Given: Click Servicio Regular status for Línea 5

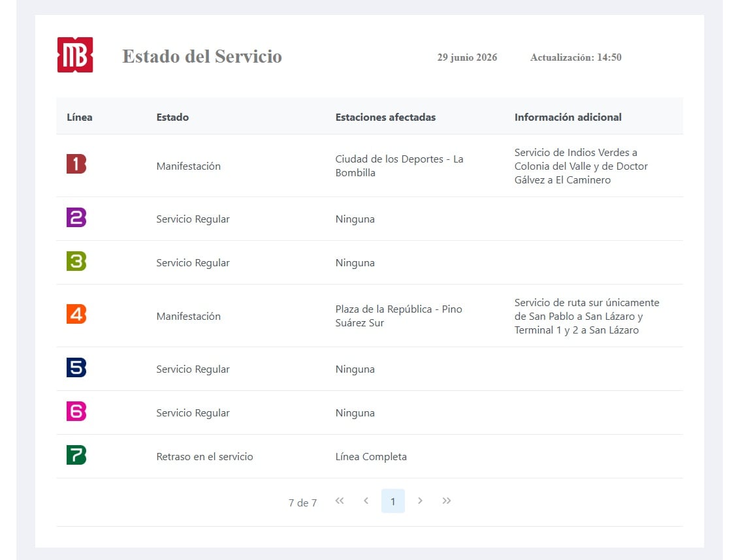Looking at the screenshot, I should pos(193,369).
